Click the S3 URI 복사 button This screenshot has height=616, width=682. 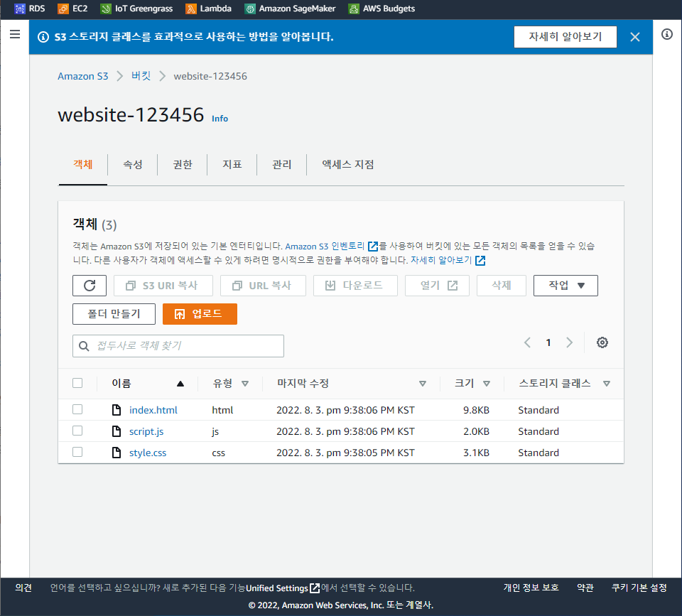[x=163, y=286]
